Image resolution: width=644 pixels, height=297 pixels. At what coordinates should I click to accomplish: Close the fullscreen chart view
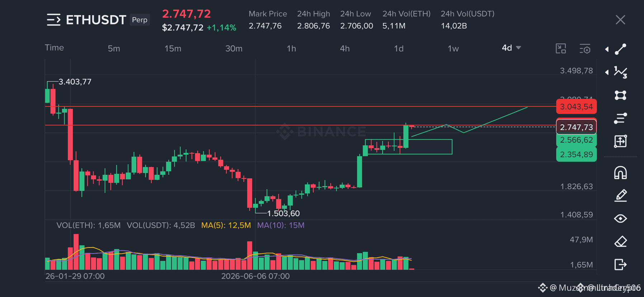click(x=620, y=20)
